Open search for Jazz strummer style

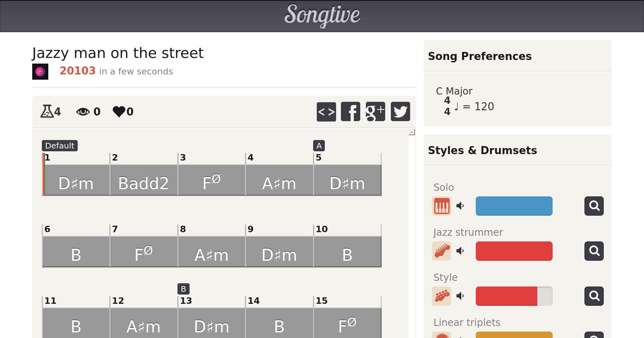pos(594,251)
